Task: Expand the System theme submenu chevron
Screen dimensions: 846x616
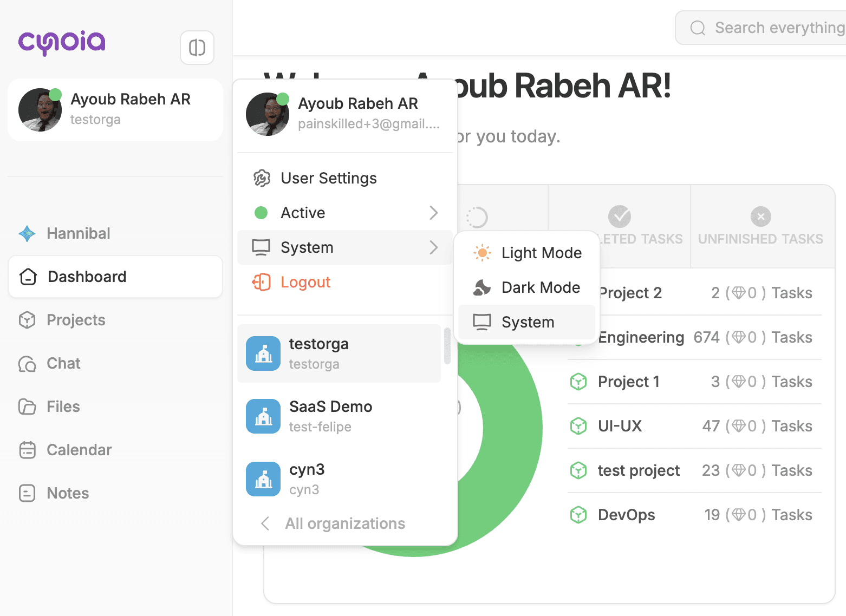Action: (433, 247)
